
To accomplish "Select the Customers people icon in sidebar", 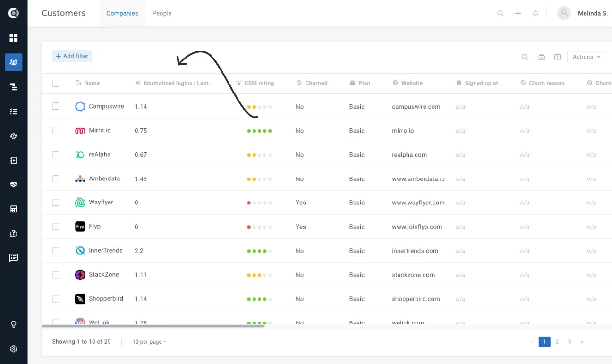I will click(14, 62).
